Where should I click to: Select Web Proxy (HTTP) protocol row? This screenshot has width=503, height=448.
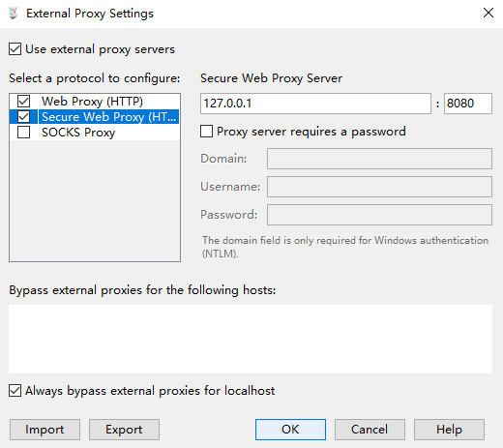[95, 102]
